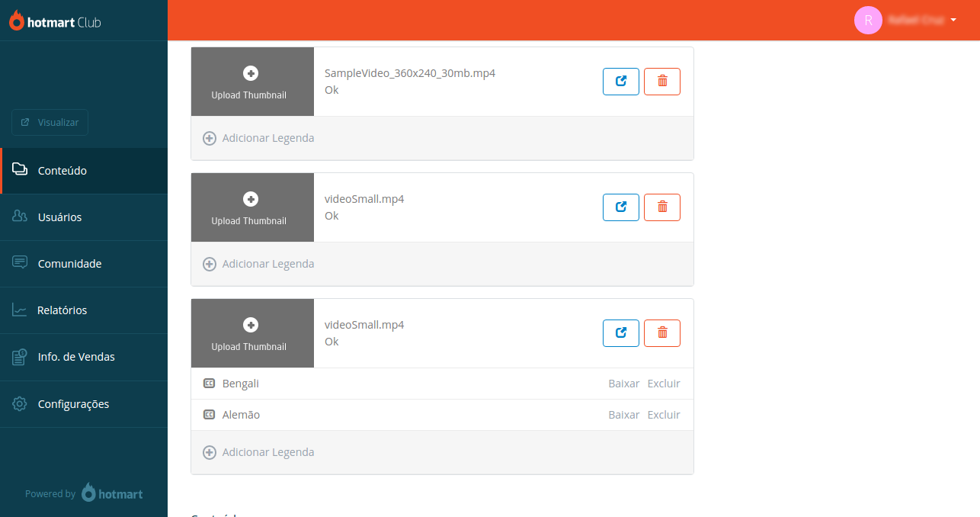
Task: Open Relatórios reports section
Action: click(x=84, y=310)
